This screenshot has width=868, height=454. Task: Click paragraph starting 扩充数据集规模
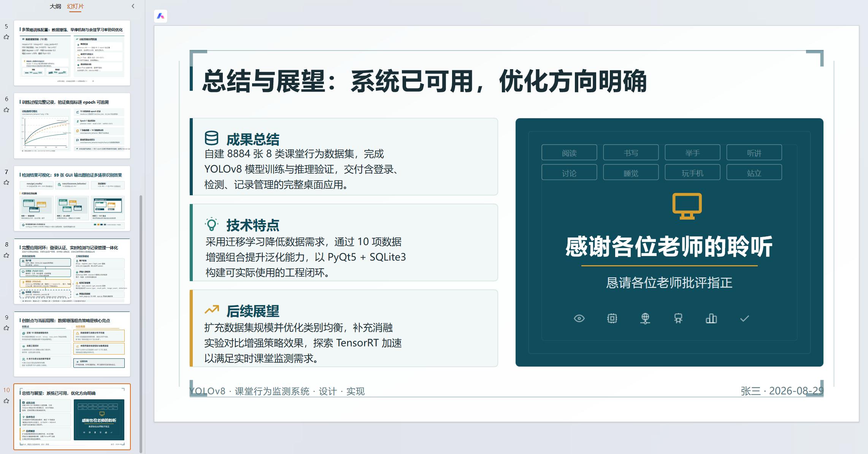[x=303, y=343]
